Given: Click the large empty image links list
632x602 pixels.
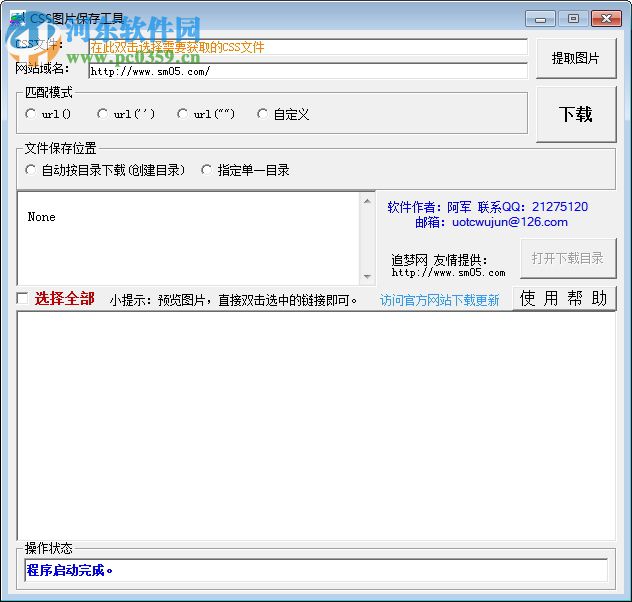Looking at the screenshot, I should coord(316,426).
